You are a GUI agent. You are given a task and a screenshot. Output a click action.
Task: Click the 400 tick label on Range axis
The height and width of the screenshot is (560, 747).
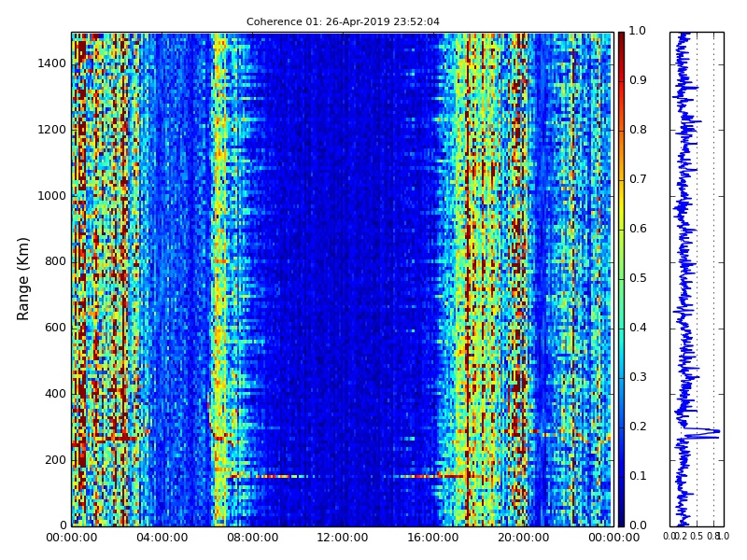[55, 394]
